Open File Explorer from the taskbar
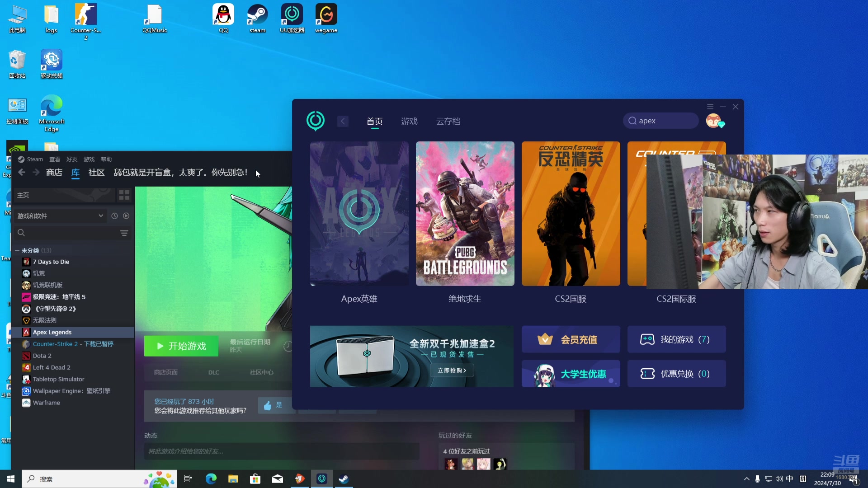This screenshot has width=868, height=488. point(233,479)
